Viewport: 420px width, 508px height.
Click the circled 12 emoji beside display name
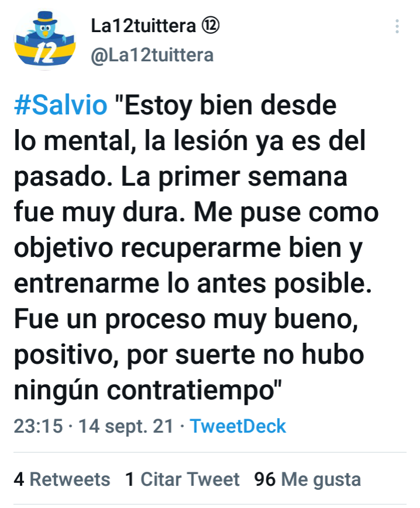211,26
